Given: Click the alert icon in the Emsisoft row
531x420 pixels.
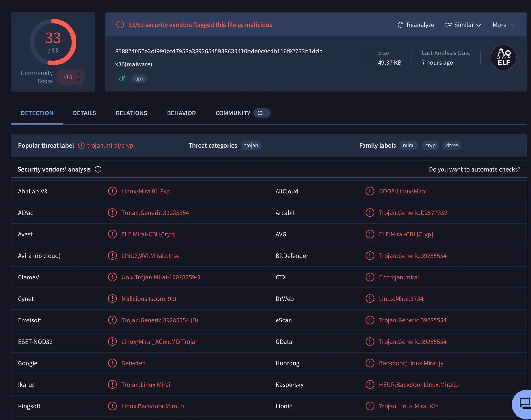Looking at the screenshot, I should tap(112, 320).
